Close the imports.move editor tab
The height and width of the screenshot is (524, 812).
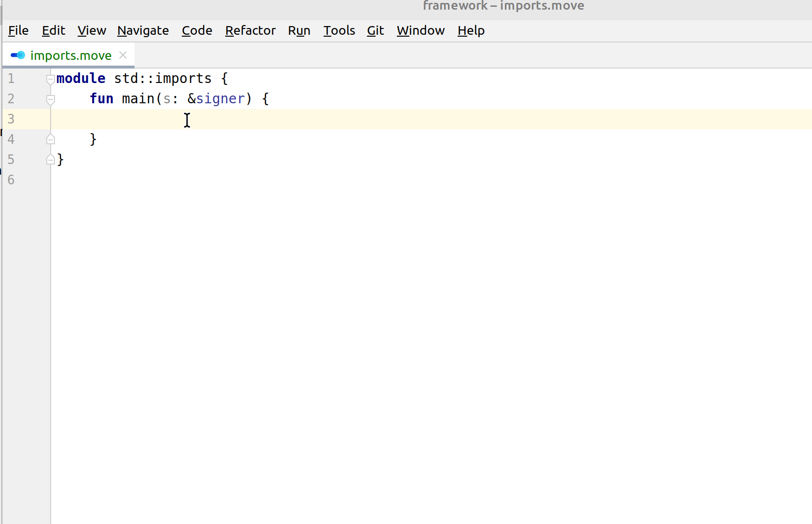(123, 55)
